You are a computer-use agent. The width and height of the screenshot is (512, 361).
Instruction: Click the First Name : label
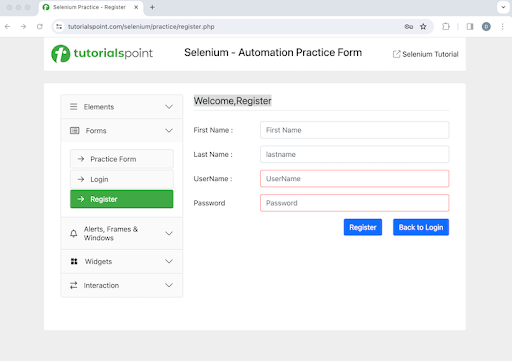point(213,130)
